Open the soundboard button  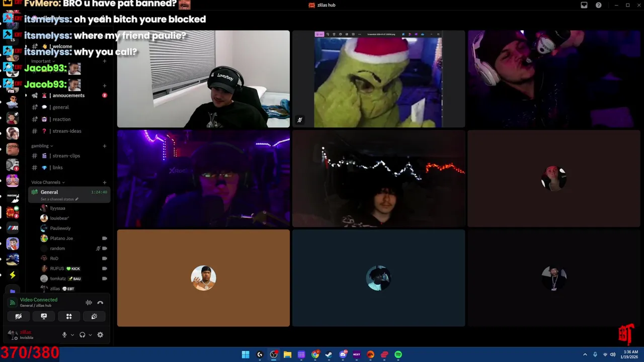(94, 316)
